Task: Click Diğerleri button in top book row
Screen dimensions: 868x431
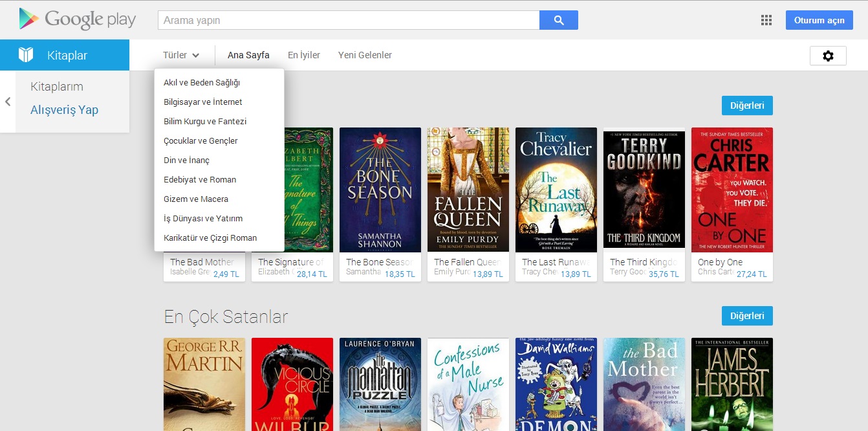Action: pyautogui.click(x=747, y=105)
